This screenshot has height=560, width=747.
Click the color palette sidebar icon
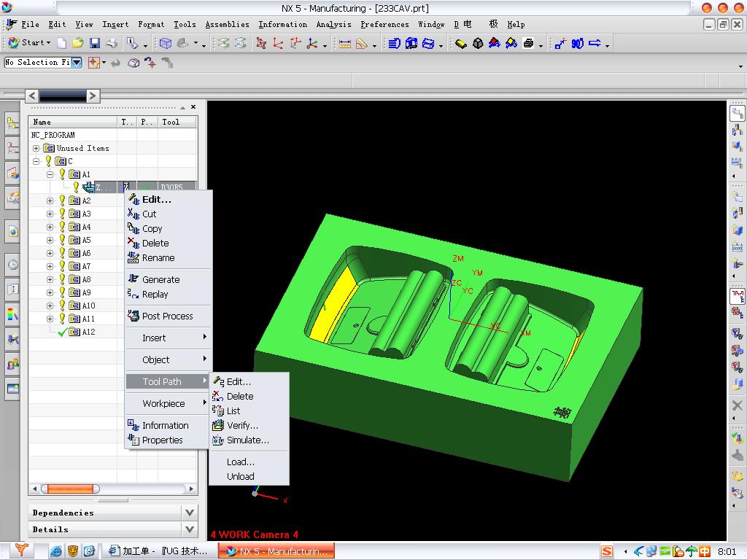[13, 314]
